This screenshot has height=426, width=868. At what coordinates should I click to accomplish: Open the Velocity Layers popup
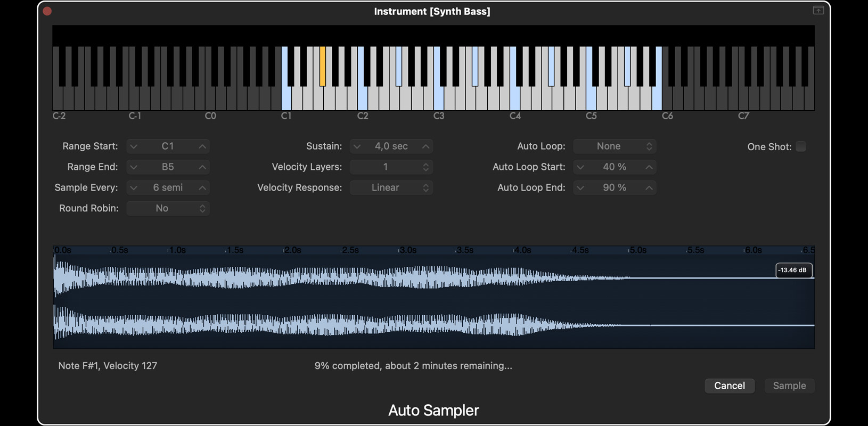(391, 167)
